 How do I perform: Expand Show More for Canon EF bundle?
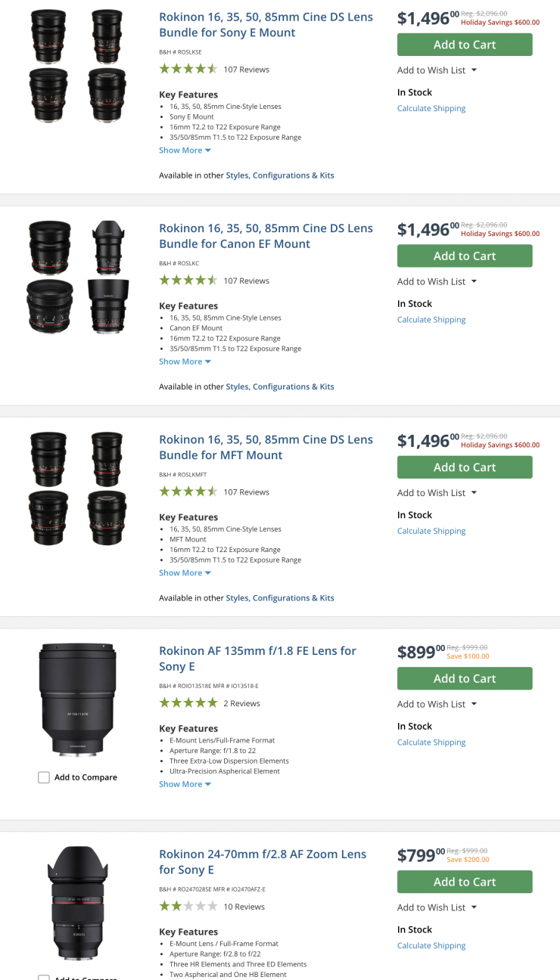coord(185,361)
